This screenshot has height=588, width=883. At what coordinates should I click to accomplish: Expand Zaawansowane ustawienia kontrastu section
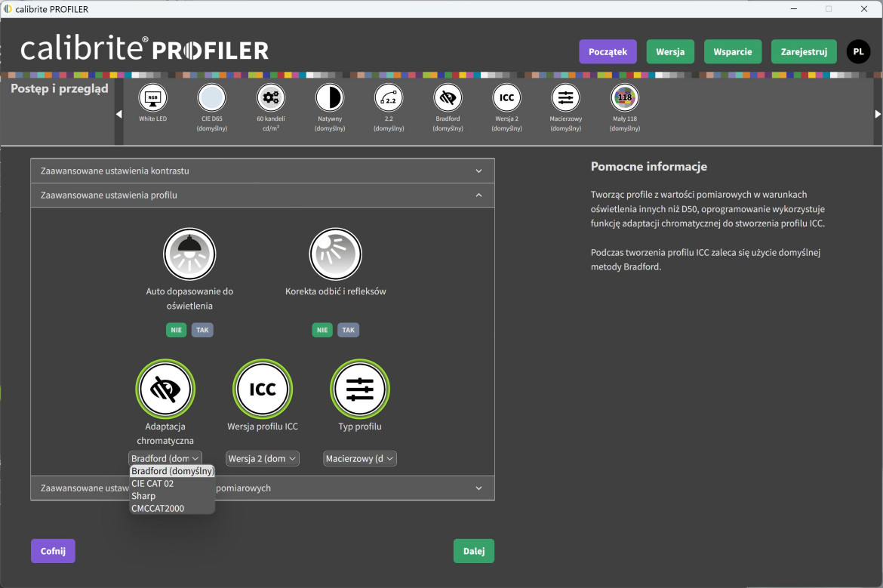click(263, 171)
